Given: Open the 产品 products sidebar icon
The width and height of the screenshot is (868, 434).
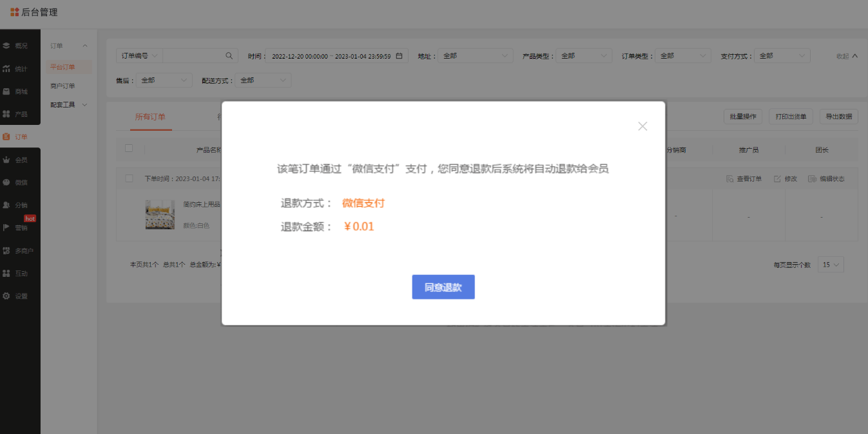Looking at the screenshot, I should point(6,114).
